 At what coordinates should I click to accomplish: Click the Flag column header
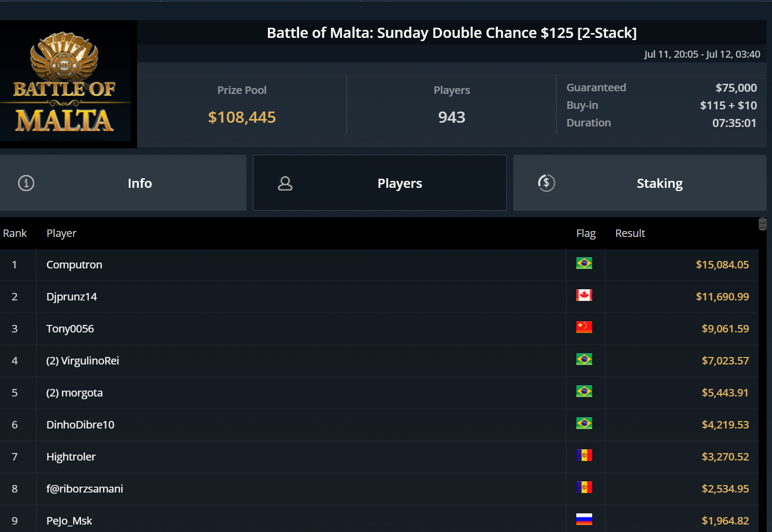click(586, 234)
